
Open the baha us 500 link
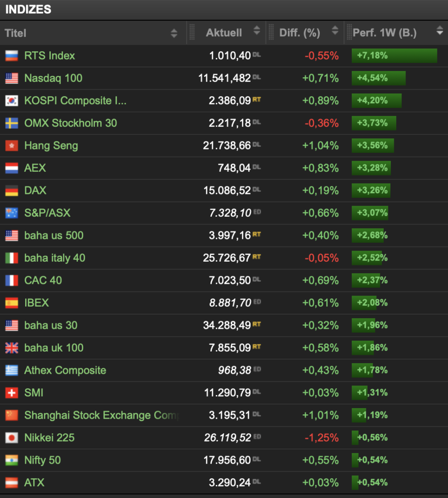(54, 235)
